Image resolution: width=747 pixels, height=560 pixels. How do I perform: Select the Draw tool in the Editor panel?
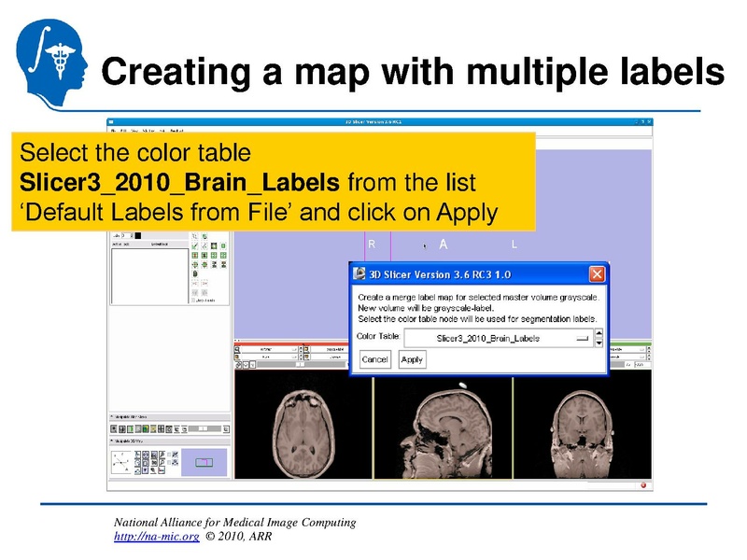pyautogui.click(x=204, y=245)
